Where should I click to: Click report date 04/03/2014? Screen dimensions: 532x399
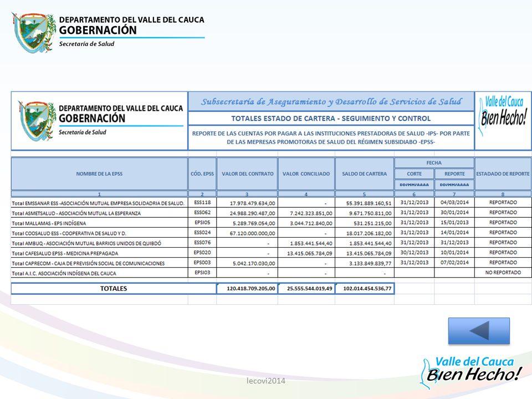[454, 203]
